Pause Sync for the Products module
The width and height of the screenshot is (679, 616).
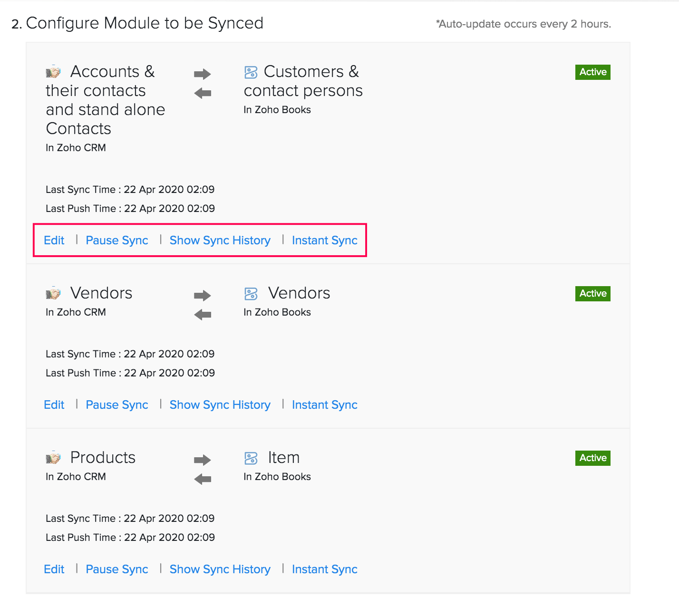[116, 569]
